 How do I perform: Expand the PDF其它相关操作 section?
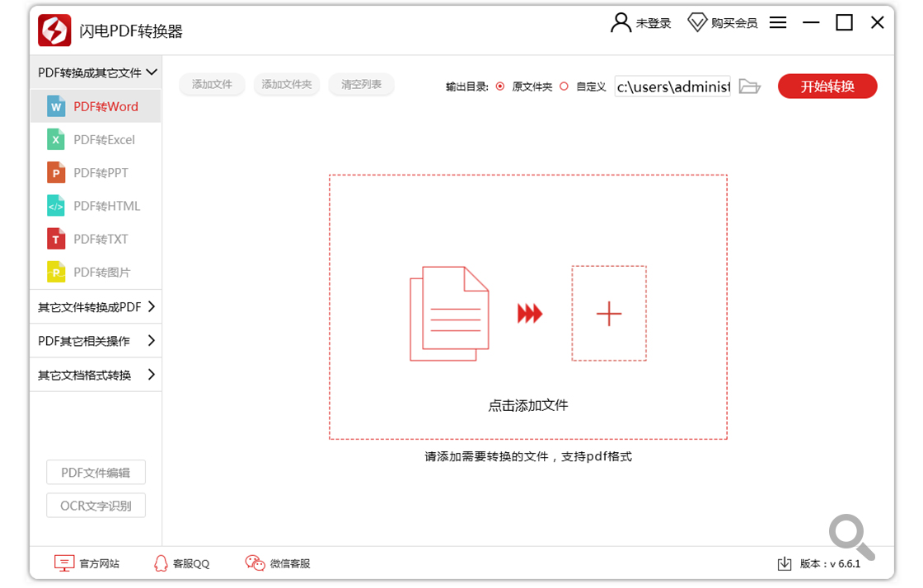pos(96,341)
